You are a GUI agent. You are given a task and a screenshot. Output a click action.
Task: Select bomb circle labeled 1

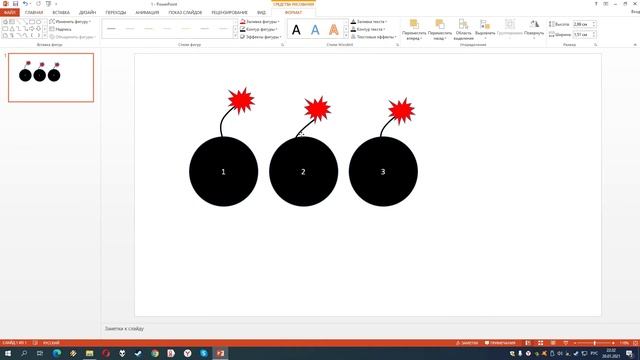click(224, 171)
